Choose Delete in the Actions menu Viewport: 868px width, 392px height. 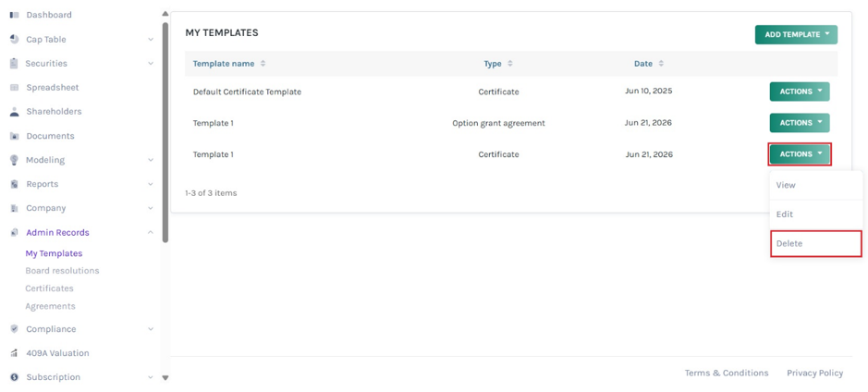[816, 244]
